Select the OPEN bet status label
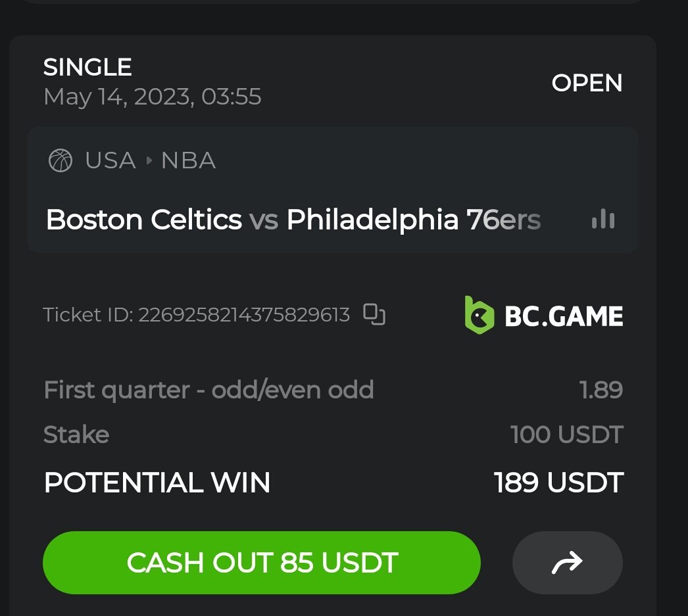688x616 pixels. click(x=587, y=83)
